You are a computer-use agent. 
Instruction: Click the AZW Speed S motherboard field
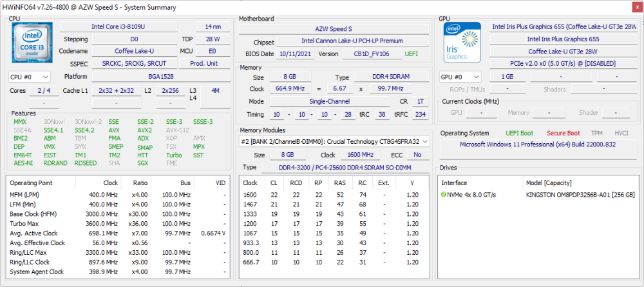click(x=334, y=29)
